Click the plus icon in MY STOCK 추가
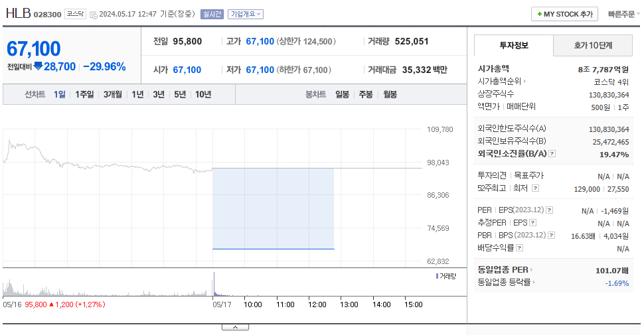Screen dimensions: 644x335 point(539,14)
